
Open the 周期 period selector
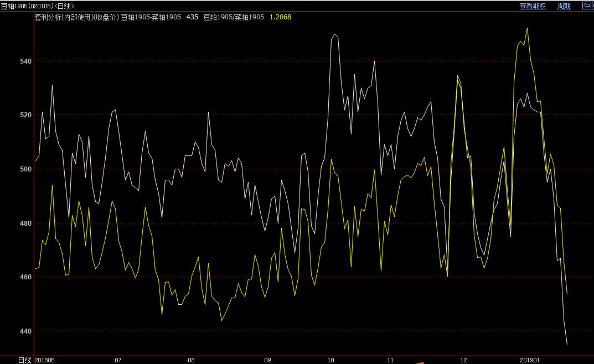tap(564, 6)
